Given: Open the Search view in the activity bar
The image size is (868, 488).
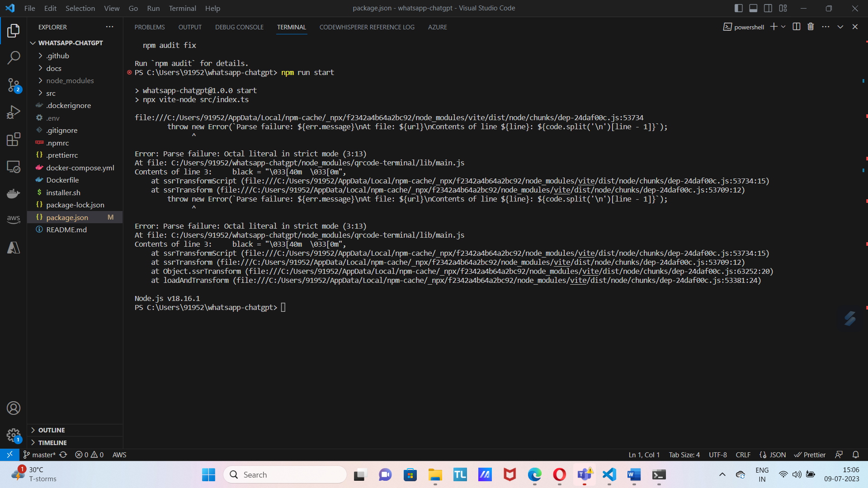Looking at the screenshot, I should click(13, 57).
